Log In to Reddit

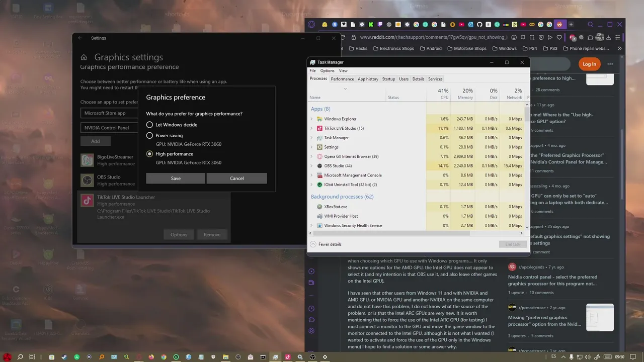point(589,64)
